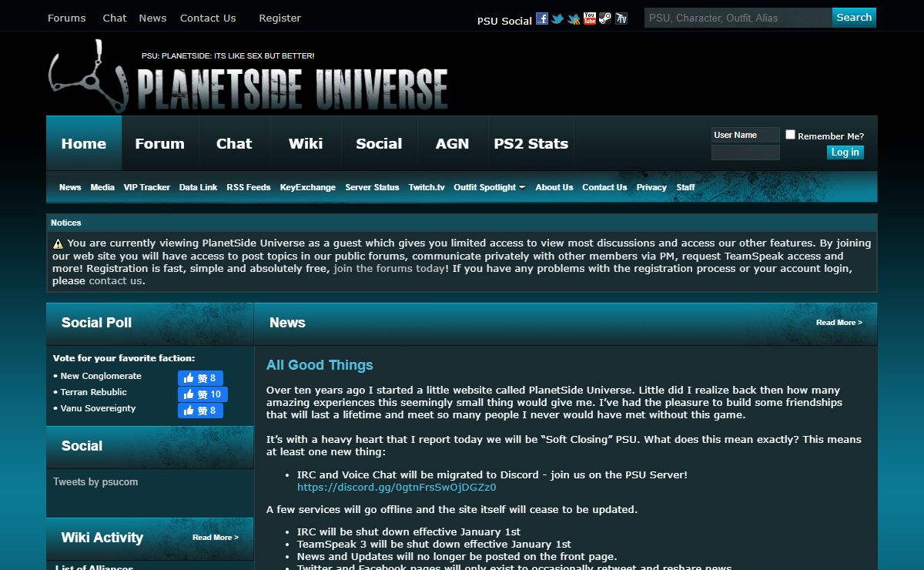Click Read More in Wiki Activity header
Image resolution: width=924 pixels, height=570 pixels.
pyautogui.click(x=216, y=538)
